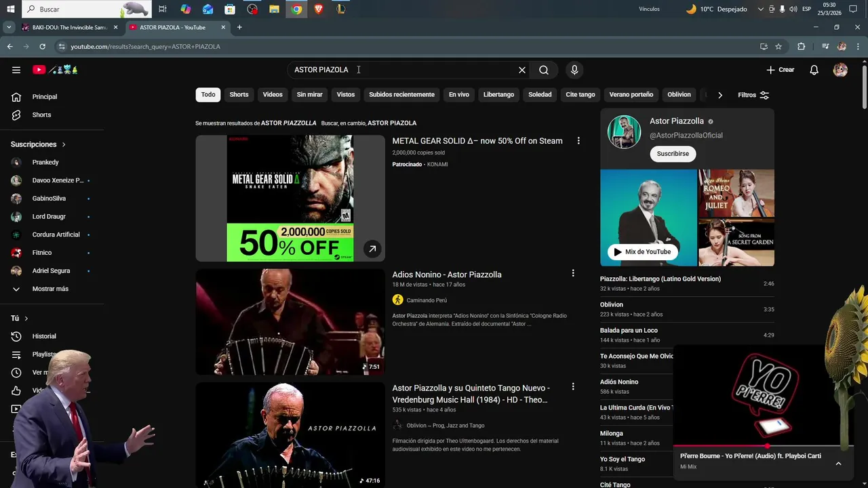Show more filter chips with the arrow
This screenshot has height=488, width=868.
[720, 95]
